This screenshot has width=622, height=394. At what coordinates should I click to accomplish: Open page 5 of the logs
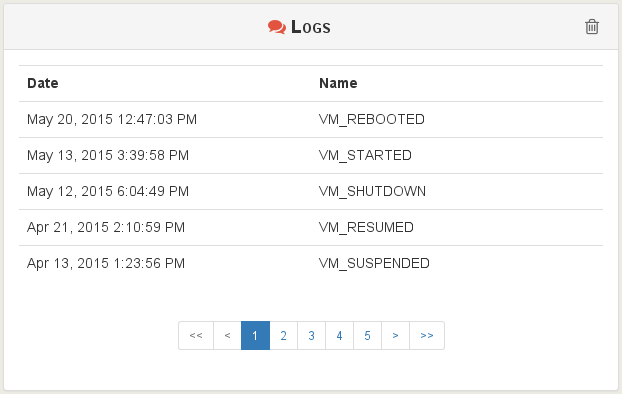point(367,336)
